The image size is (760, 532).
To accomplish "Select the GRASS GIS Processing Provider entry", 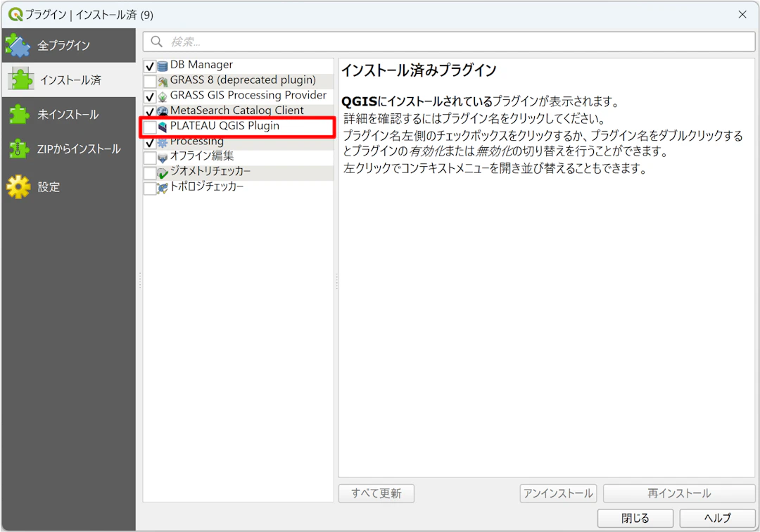I will [x=239, y=96].
